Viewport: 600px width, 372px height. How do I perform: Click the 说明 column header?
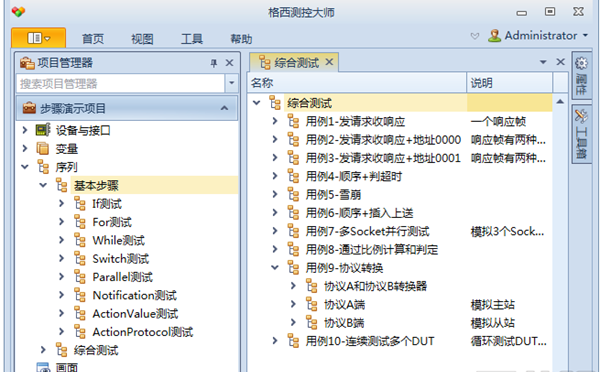[509, 83]
